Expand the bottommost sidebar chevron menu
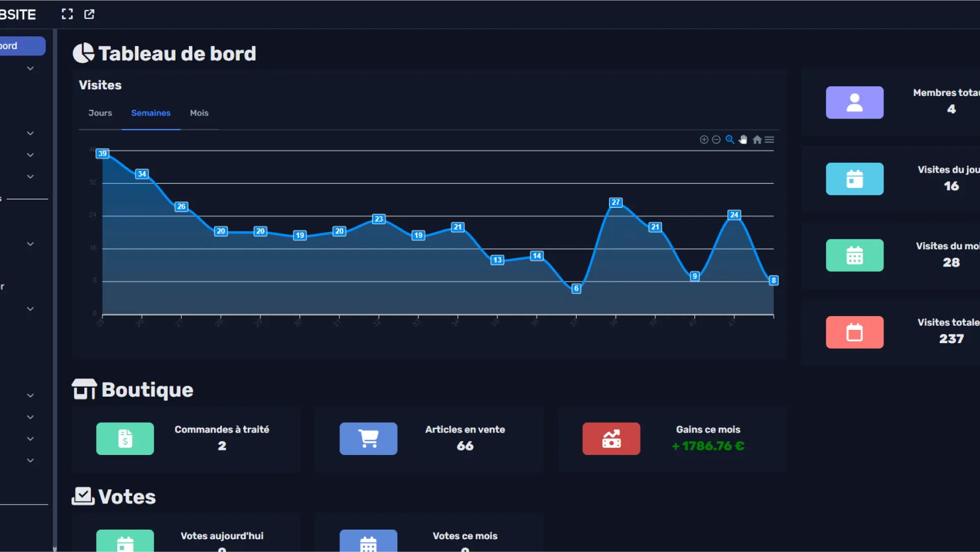 tap(31, 460)
